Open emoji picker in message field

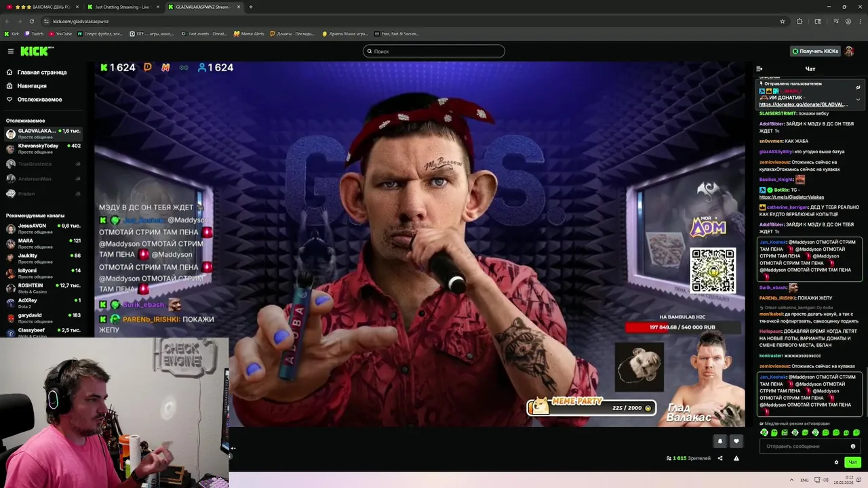pyautogui.click(x=853, y=446)
